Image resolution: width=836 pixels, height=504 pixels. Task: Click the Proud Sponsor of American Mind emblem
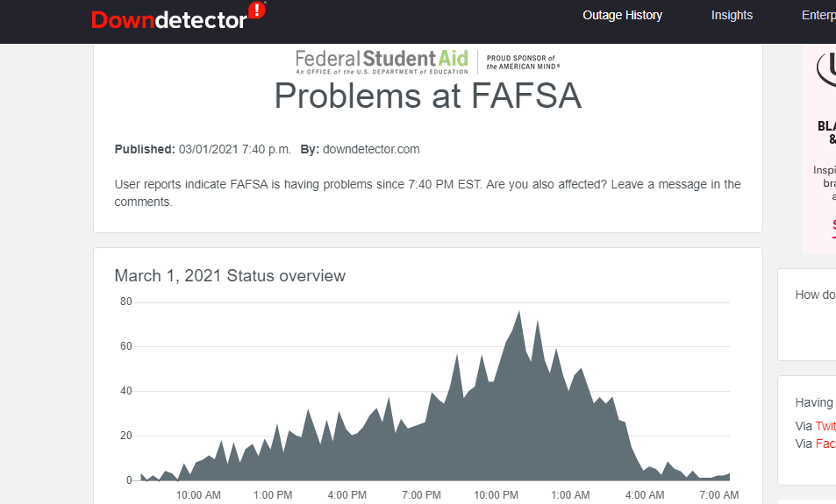coord(523,62)
